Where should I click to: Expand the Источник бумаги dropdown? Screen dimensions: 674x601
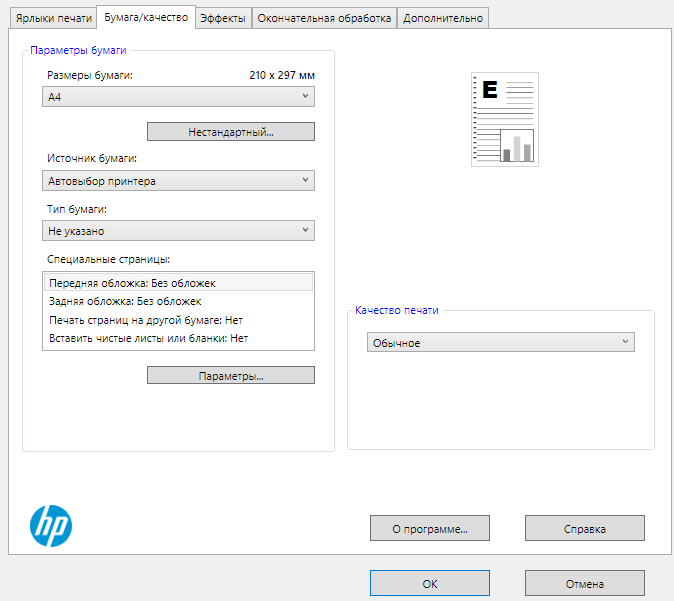click(180, 181)
